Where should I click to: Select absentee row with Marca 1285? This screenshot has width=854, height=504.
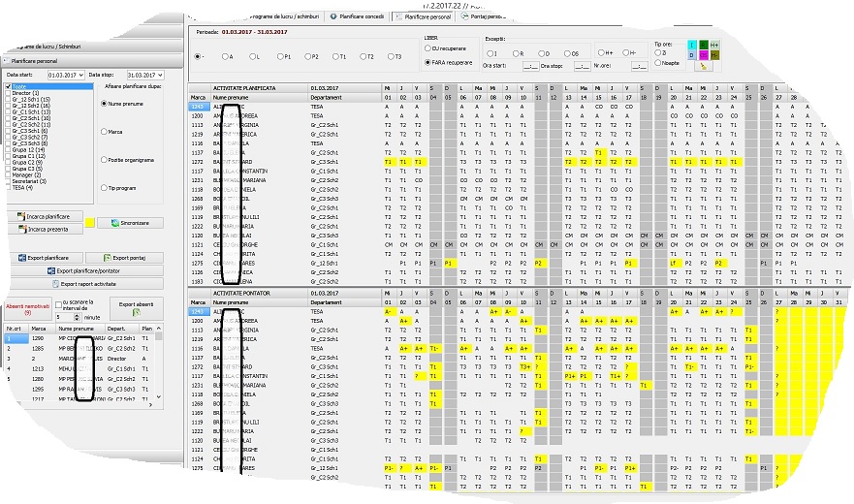(80, 349)
